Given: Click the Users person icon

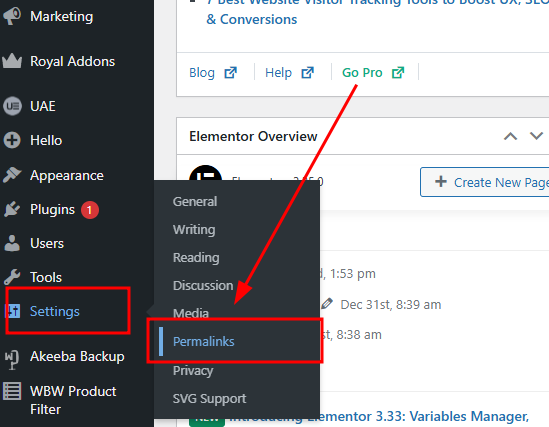Looking at the screenshot, I should pos(12,243).
